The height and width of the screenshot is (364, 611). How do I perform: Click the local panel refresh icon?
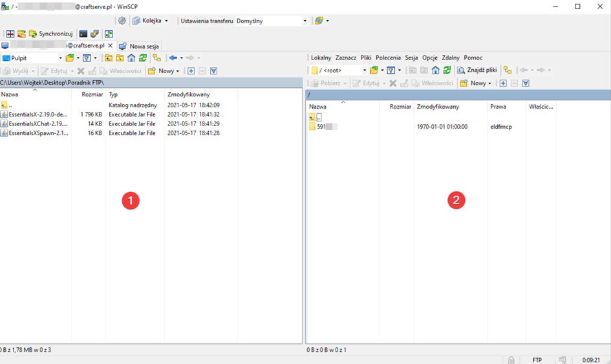143,58
